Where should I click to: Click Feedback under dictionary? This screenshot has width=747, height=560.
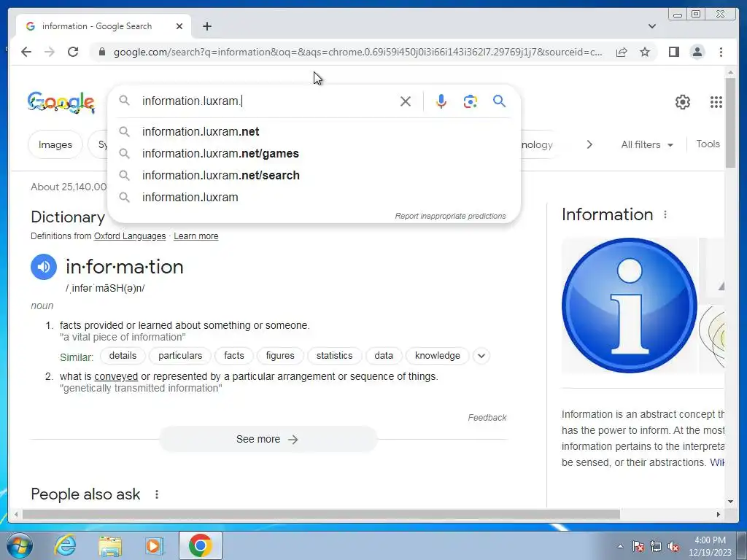click(487, 418)
